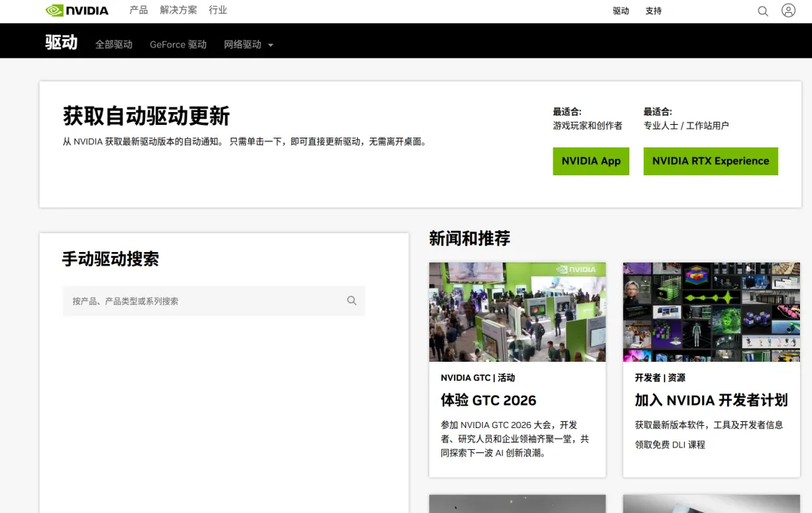
Task: Click the search icon in driver search box
Action: (x=352, y=301)
